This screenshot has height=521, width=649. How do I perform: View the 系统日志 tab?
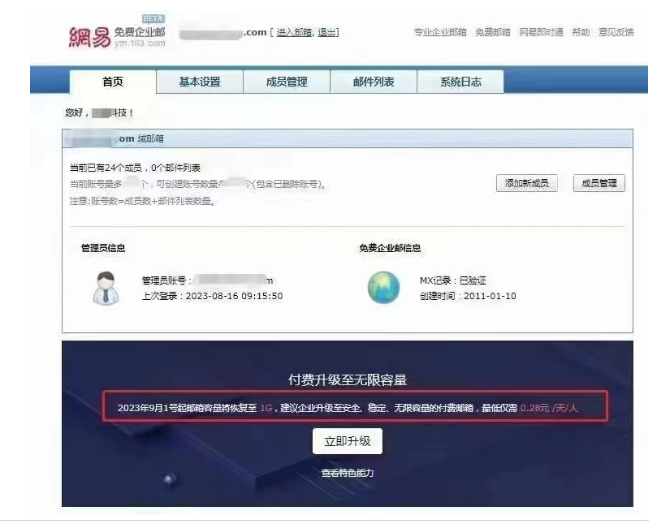[x=461, y=82]
